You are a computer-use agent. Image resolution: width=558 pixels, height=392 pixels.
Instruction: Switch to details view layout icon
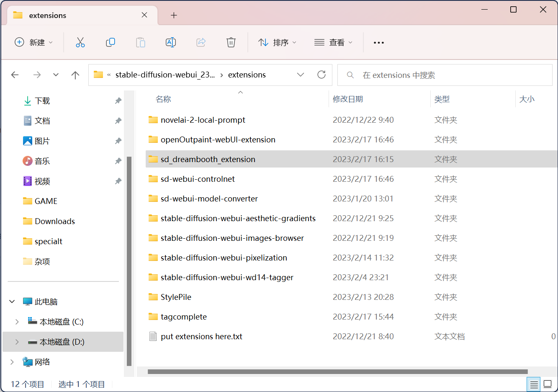coord(534,384)
